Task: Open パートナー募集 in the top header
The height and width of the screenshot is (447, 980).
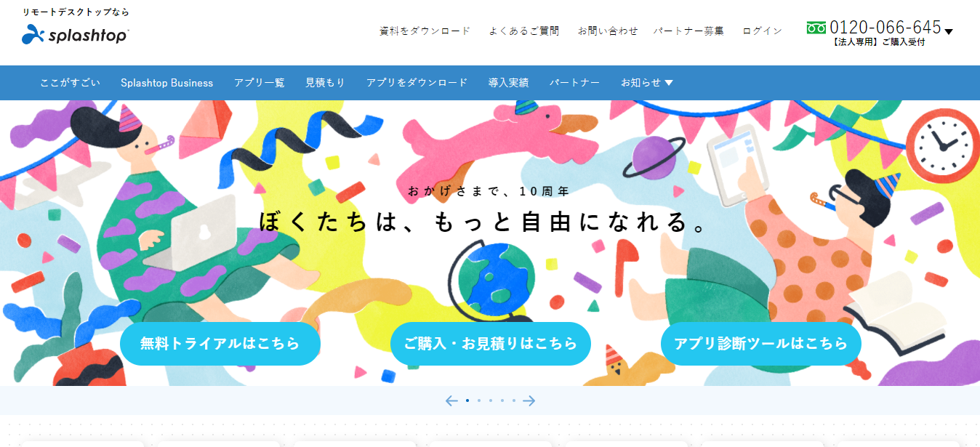Action: click(x=688, y=31)
